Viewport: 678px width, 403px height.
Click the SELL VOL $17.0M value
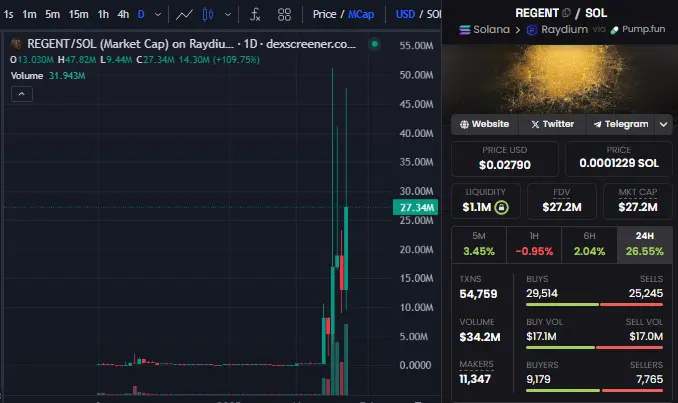click(x=646, y=336)
